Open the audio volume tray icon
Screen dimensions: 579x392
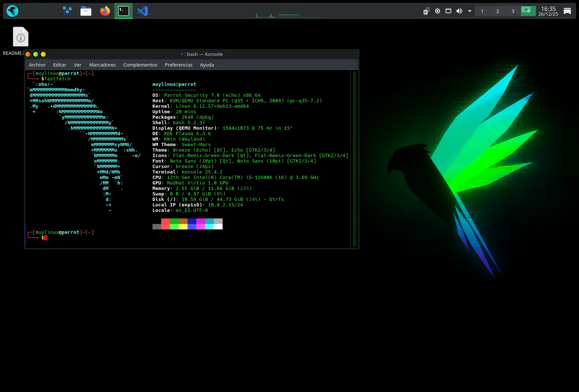[459, 11]
